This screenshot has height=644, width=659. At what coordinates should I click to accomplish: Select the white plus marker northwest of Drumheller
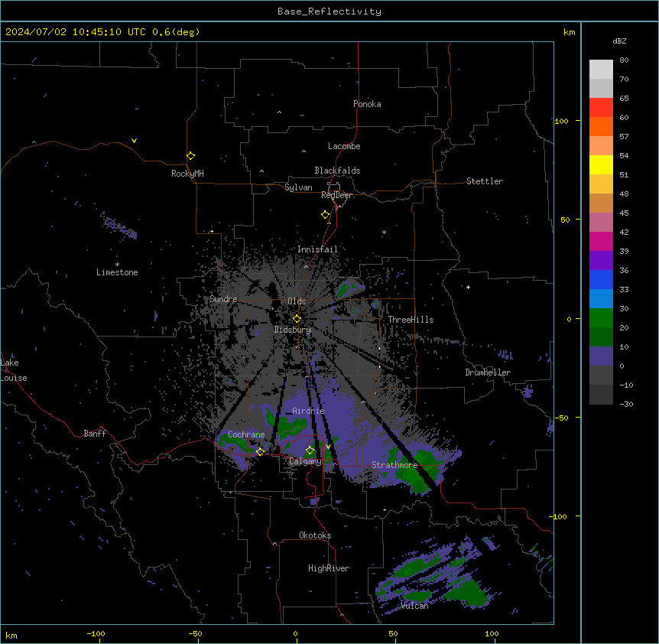468,287
